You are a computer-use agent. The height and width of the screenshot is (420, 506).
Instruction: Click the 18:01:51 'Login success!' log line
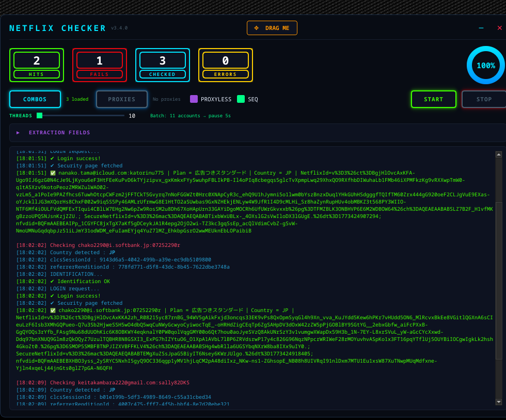[x=58, y=159]
